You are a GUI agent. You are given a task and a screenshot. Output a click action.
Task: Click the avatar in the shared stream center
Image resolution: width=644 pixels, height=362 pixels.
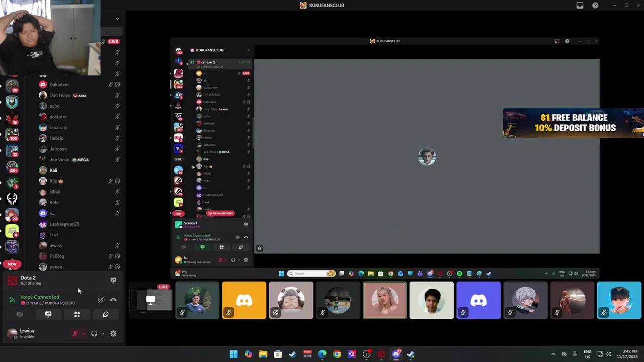point(427,156)
